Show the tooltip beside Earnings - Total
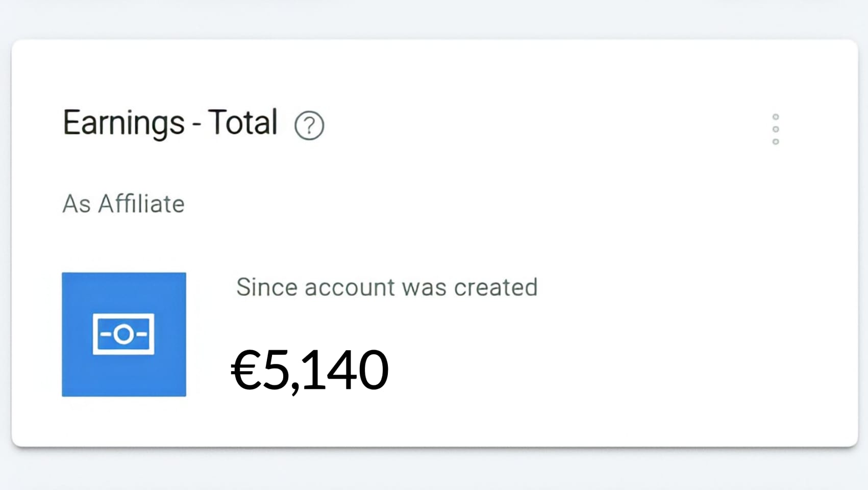868x490 pixels. [309, 126]
